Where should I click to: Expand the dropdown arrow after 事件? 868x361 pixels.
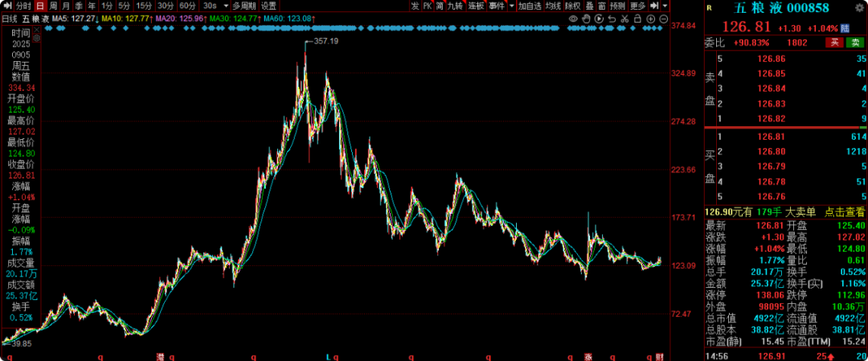click(510, 6)
